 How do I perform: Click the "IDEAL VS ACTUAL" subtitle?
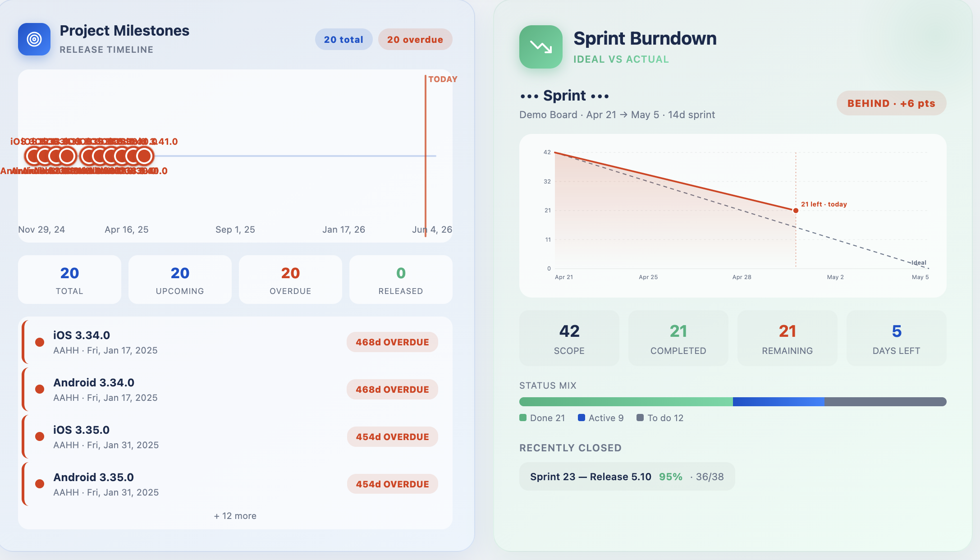621,59
